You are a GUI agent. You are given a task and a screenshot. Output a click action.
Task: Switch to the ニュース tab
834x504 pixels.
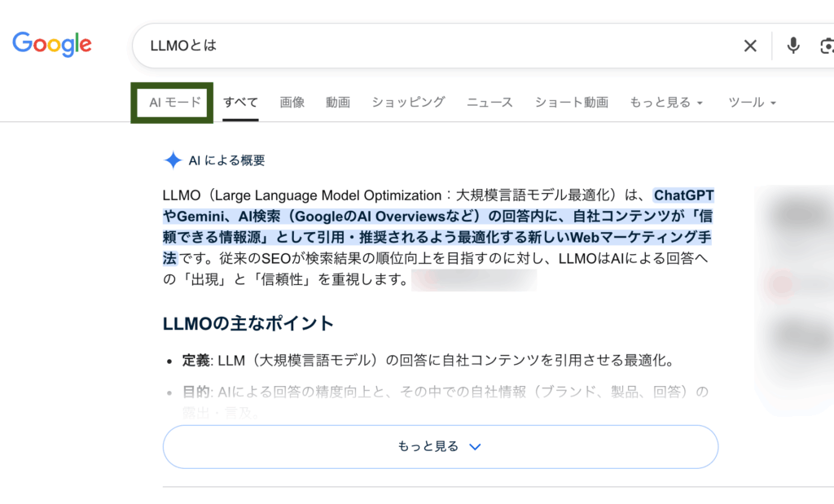(489, 102)
